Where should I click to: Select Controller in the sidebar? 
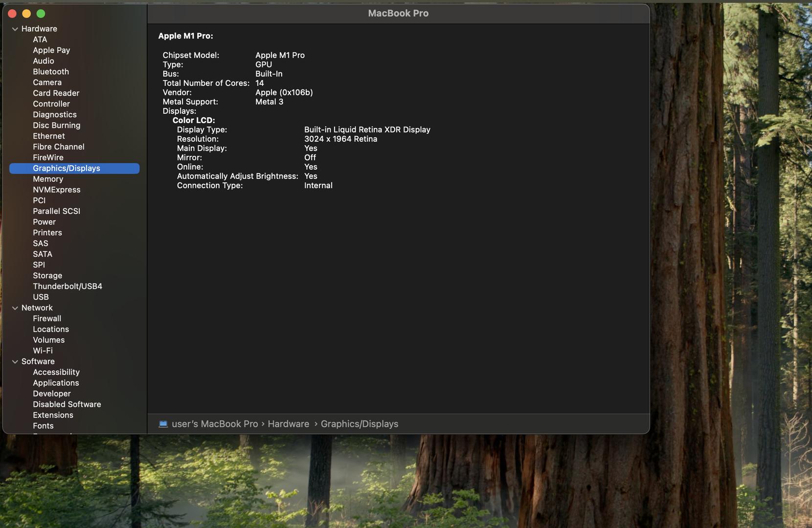[51, 104]
